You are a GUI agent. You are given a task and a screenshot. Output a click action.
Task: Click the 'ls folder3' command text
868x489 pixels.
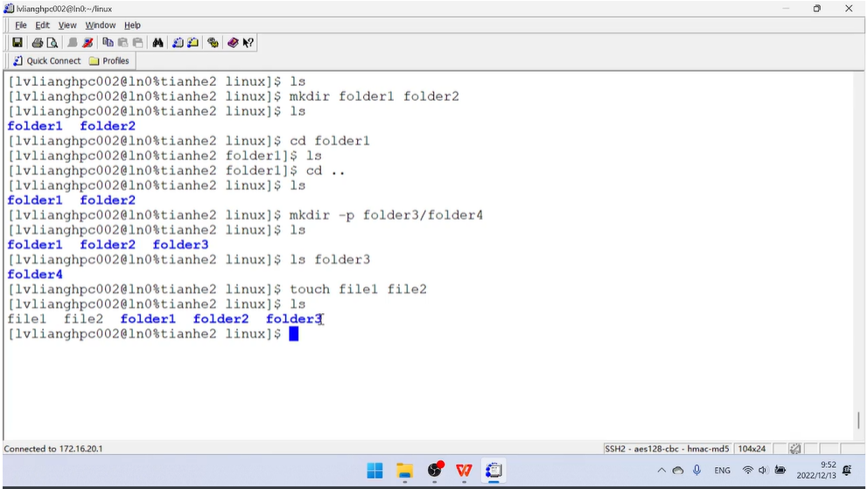(x=330, y=260)
